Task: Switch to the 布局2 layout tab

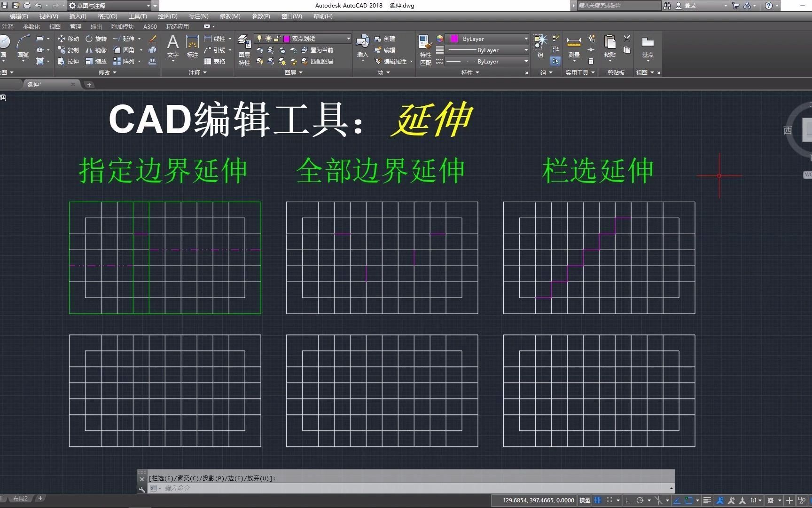Action: click(x=20, y=498)
